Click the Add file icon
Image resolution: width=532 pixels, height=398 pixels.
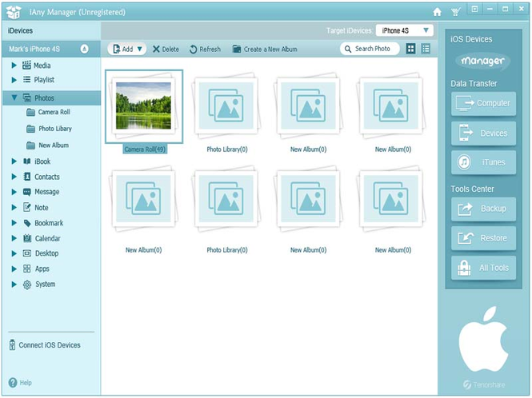click(116, 49)
